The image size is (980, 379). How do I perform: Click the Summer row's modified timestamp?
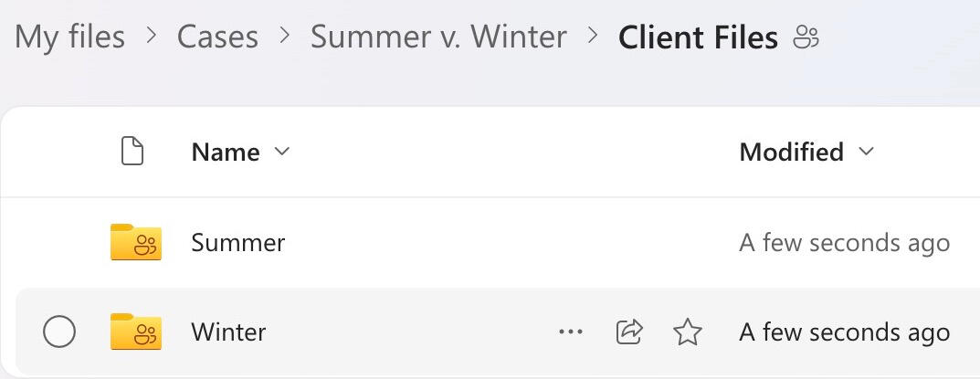click(x=844, y=243)
